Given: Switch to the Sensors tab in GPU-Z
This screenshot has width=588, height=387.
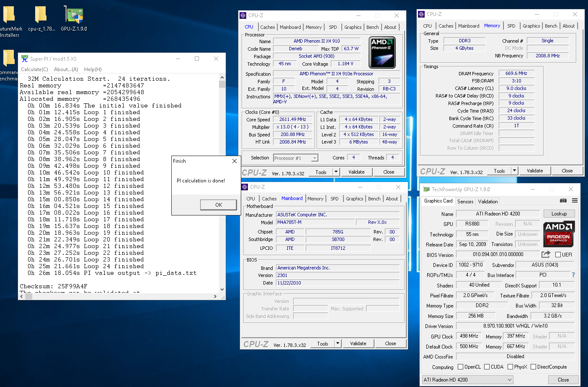Looking at the screenshot, I should 465,201.
